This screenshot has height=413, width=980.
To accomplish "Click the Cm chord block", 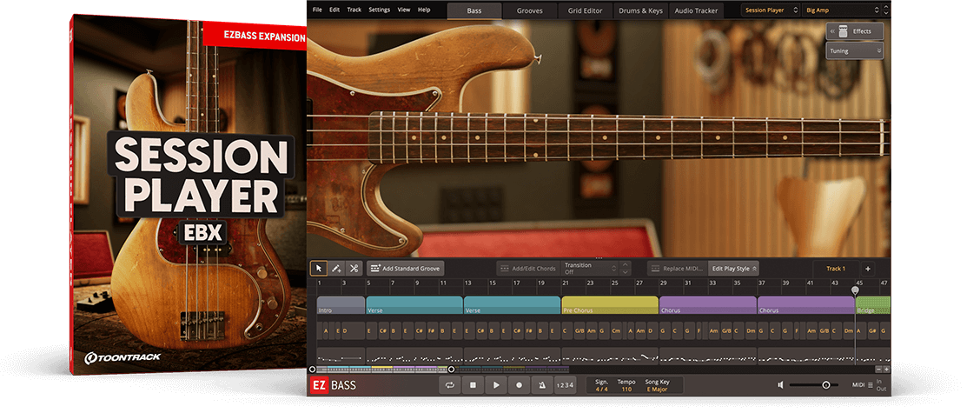I will (616, 330).
